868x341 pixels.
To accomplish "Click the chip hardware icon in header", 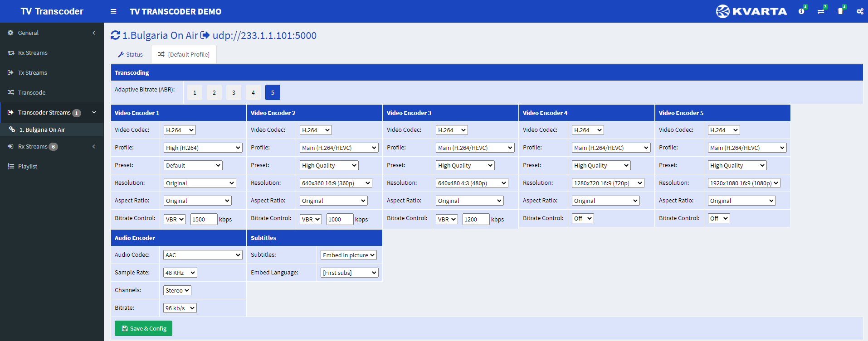I will point(840,11).
